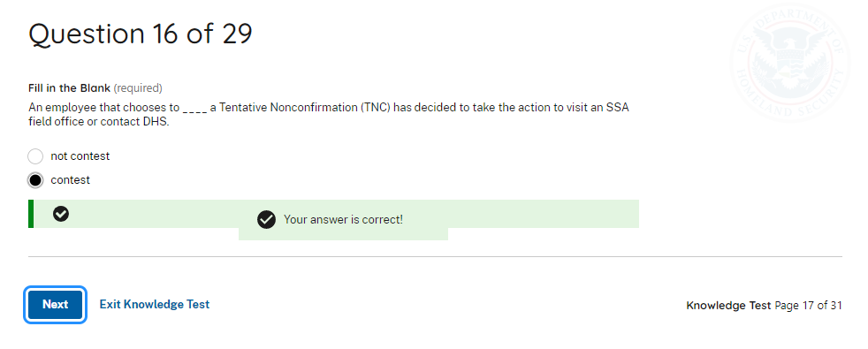Select the filled "contest" radio button
Screen dimensions: 868x349
pyautogui.click(x=35, y=180)
